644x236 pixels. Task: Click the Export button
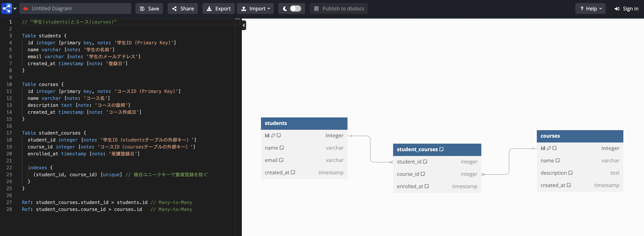coord(218,8)
